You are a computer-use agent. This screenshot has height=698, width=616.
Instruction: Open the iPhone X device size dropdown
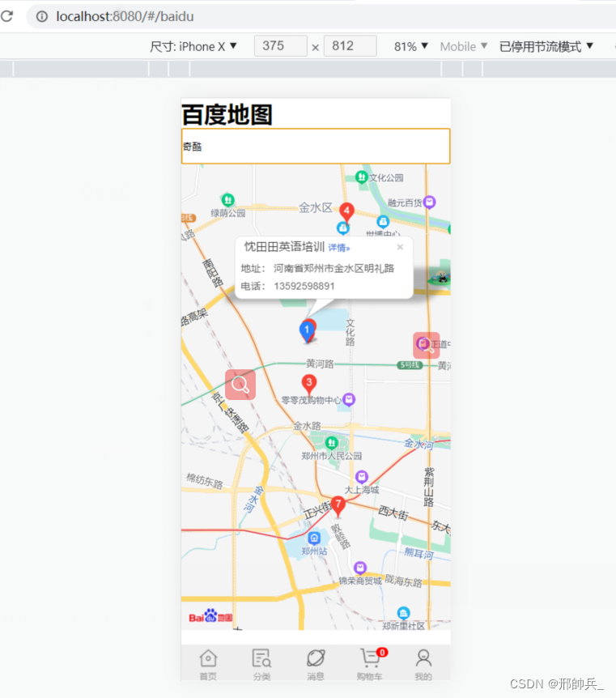(193, 46)
